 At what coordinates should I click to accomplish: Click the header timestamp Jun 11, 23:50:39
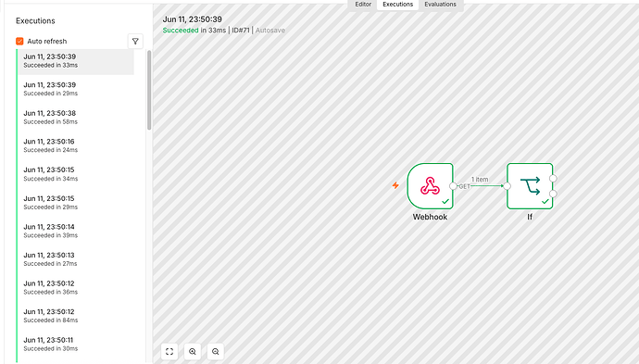click(x=193, y=19)
